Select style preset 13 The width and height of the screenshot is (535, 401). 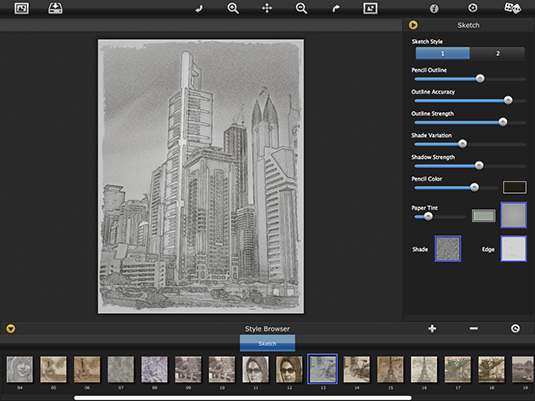coord(322,369)
